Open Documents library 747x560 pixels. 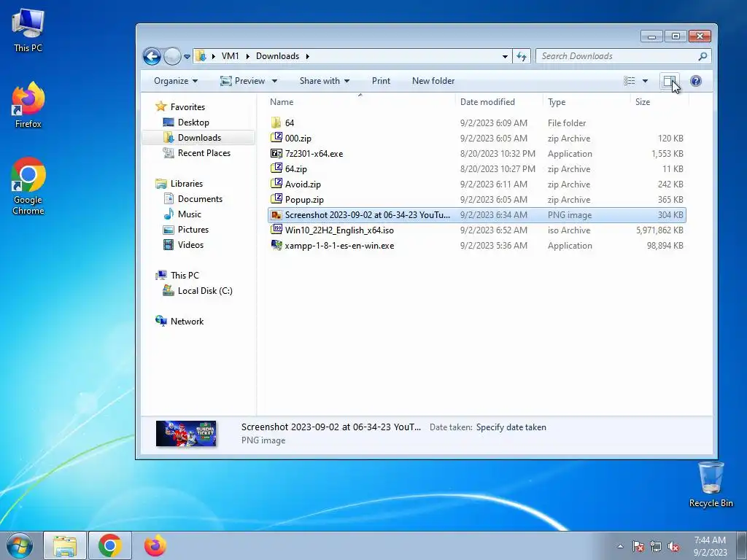tap(200, 198)
